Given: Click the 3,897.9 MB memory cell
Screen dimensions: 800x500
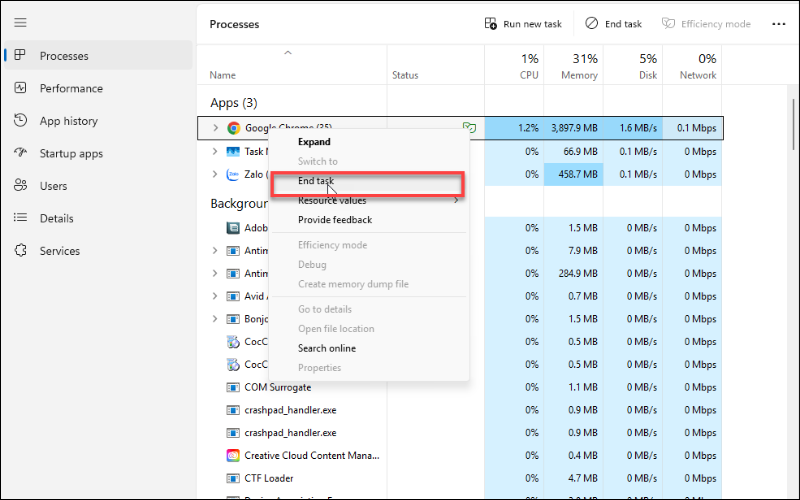Looking at the screenshot, I should pos(573,128).
